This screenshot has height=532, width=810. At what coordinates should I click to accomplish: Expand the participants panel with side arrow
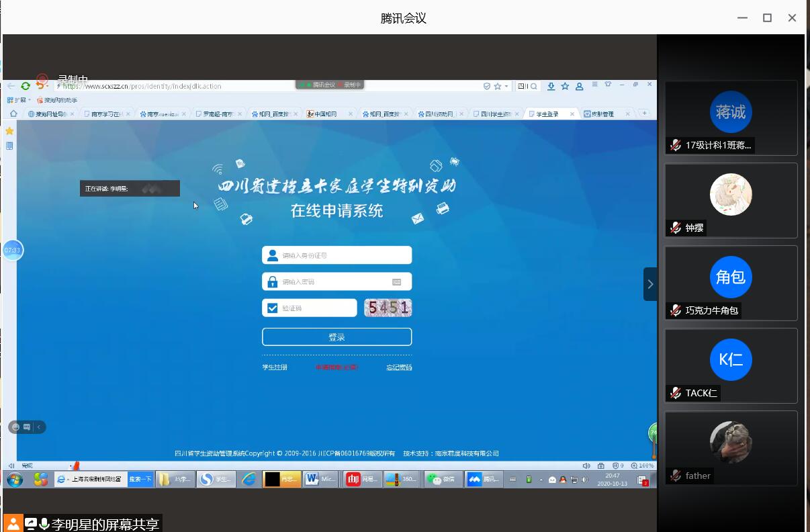tap(650, 284)
